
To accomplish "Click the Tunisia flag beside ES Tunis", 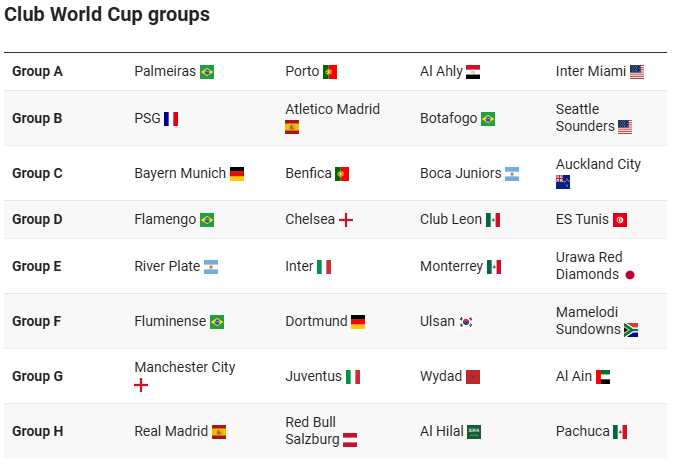I will 620,220.
